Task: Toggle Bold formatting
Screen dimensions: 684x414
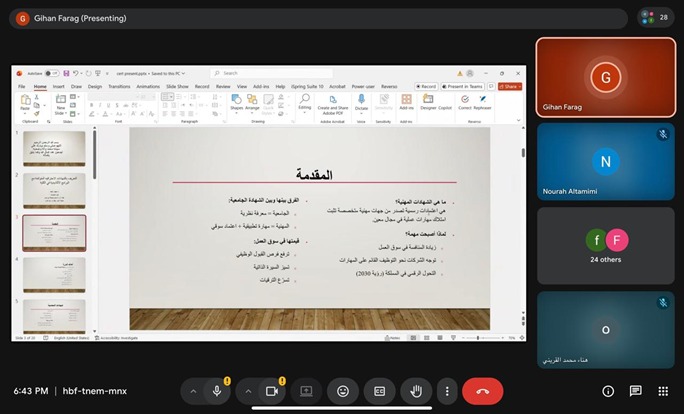Action: click(x=92, y=105)
